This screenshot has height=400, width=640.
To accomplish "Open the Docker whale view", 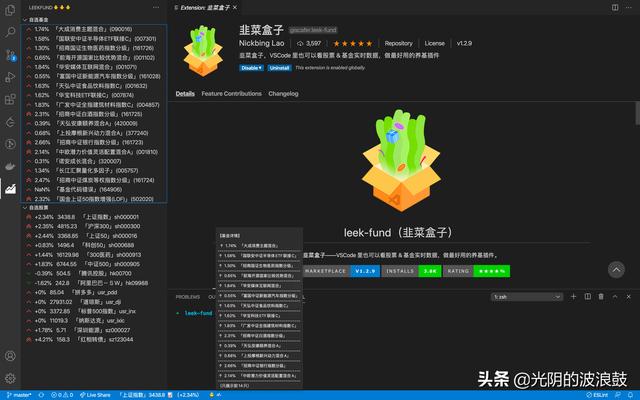I will [x=10, y=166].
